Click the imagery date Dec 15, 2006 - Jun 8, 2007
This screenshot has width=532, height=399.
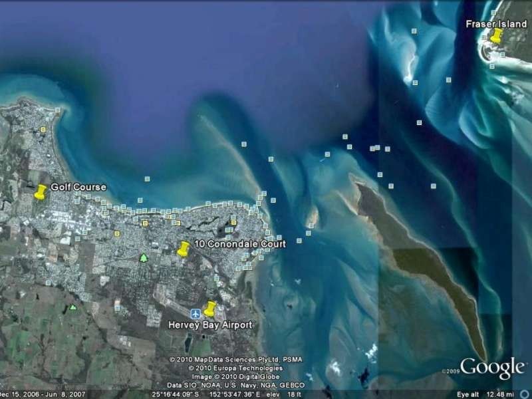(x=43, y=394)
